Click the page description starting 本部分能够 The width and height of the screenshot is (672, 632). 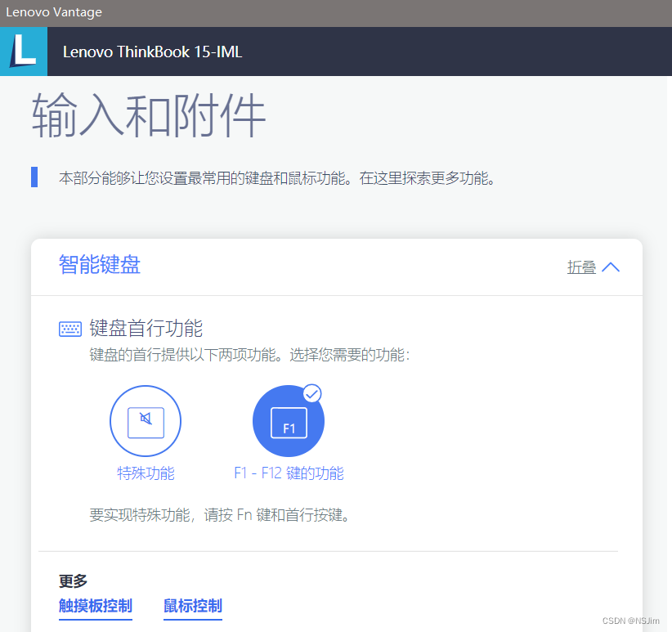pos(277,177)
